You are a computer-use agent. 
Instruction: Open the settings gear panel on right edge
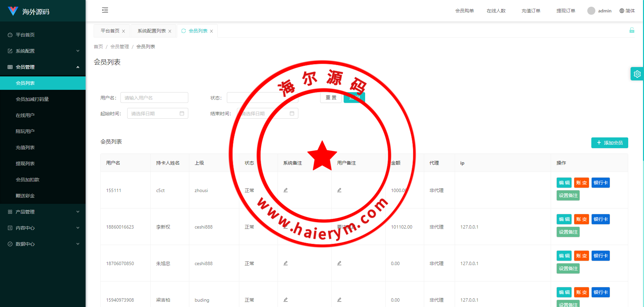click(637, 74)
